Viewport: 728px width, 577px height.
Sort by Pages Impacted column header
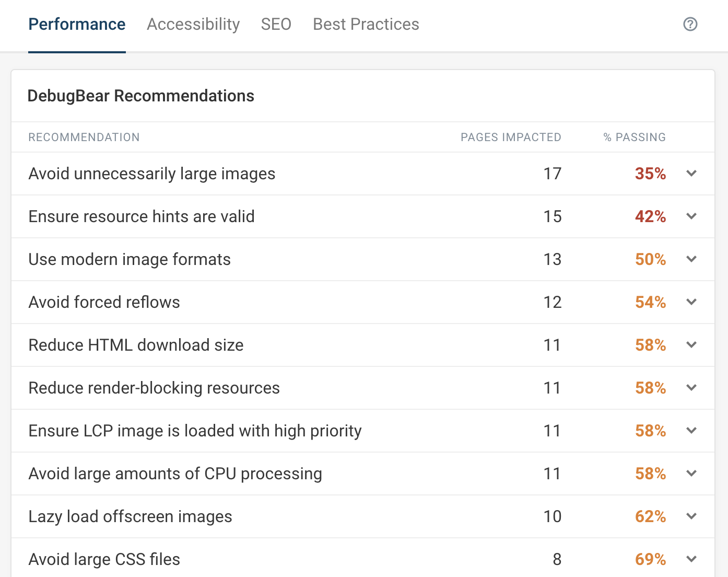click(510, 137)
